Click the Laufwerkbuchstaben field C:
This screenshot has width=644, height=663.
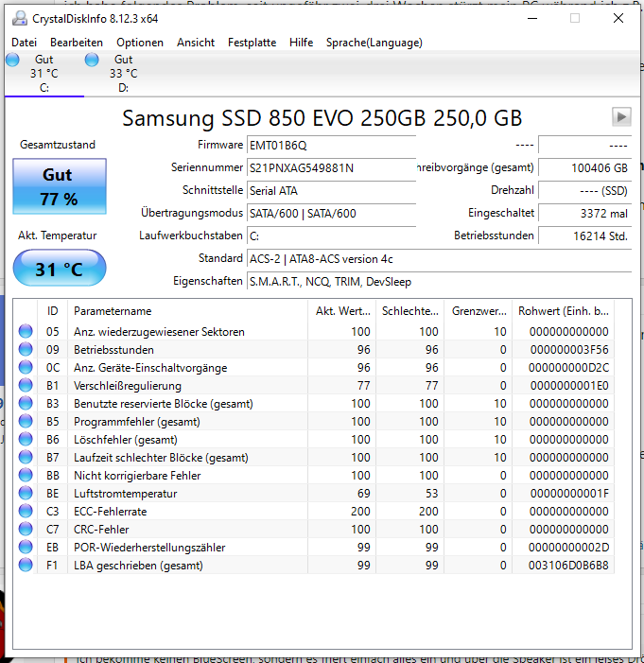(x=332, y=236)
